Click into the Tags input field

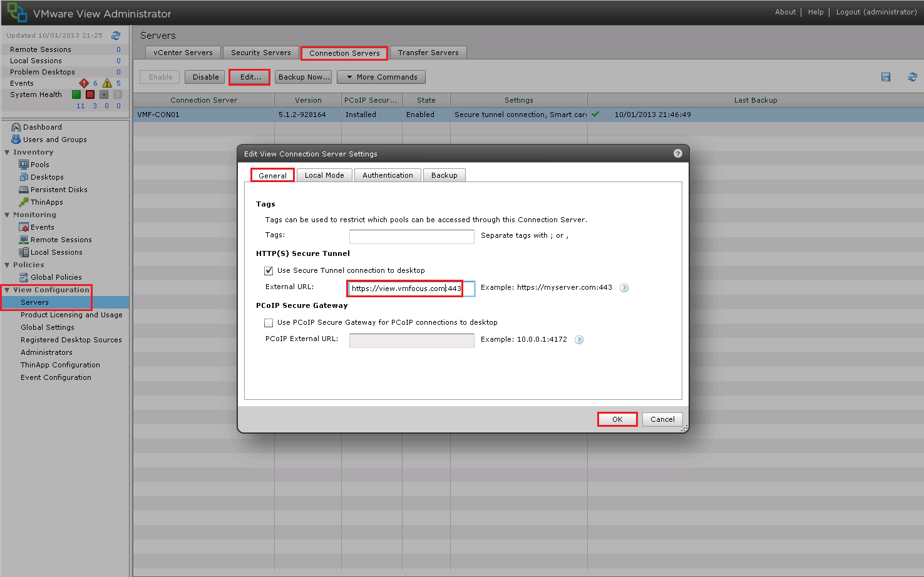coord(411,237)
